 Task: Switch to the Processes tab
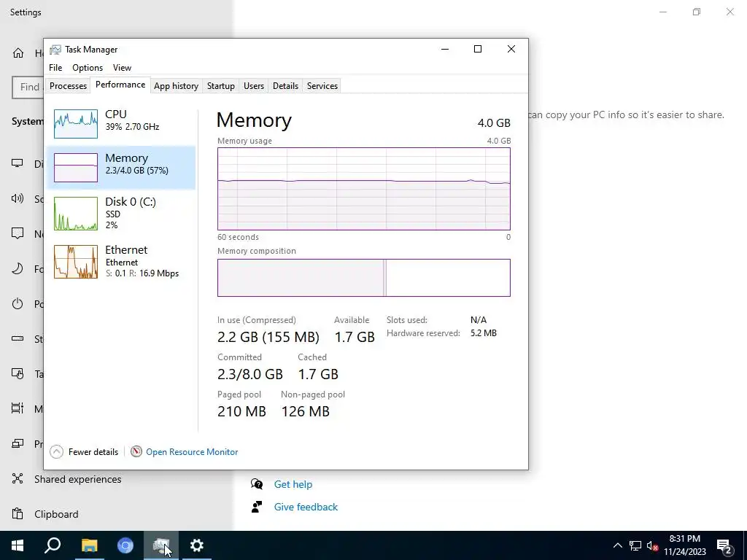68,86
